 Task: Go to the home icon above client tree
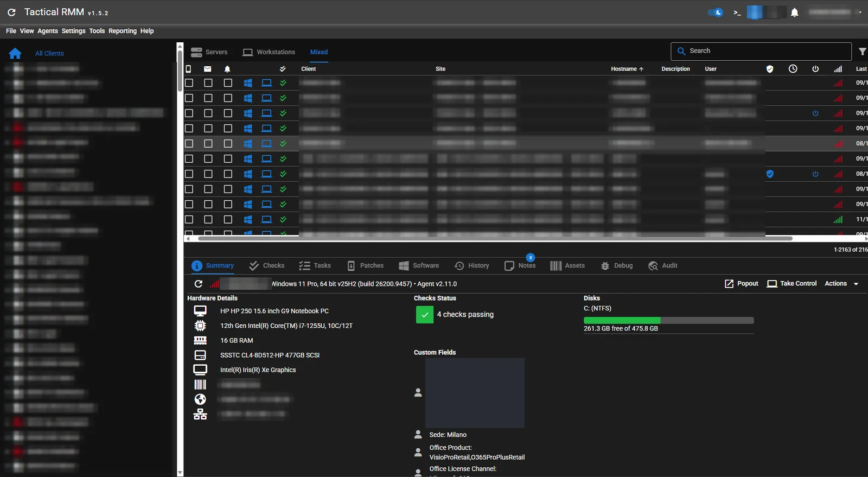point(15,53)
